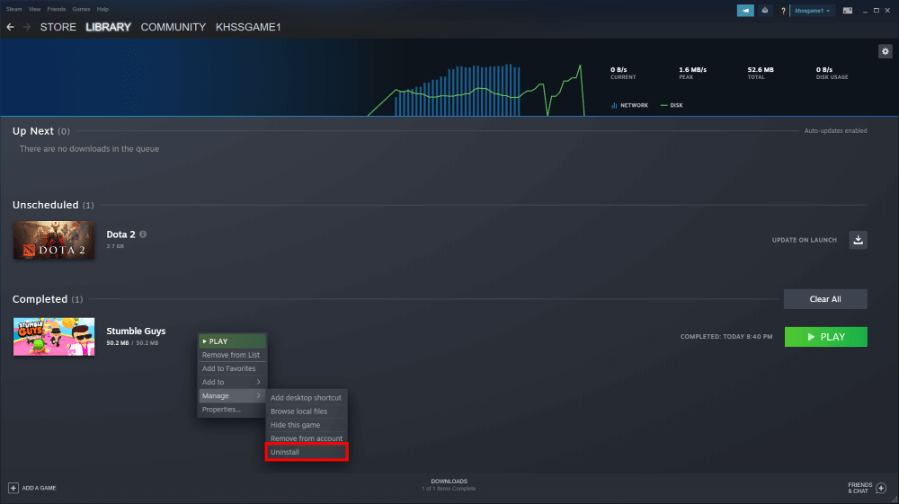Toggle the Disk graph legend

point(671,106)
